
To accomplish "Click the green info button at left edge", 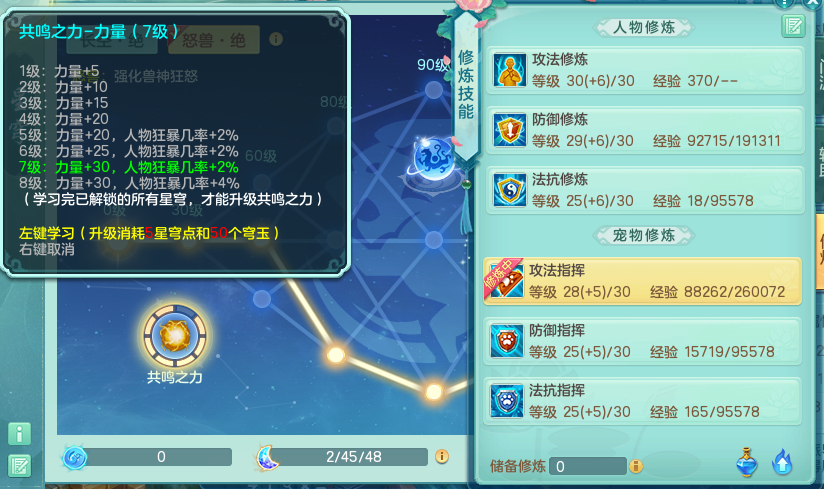I will 19,434.
